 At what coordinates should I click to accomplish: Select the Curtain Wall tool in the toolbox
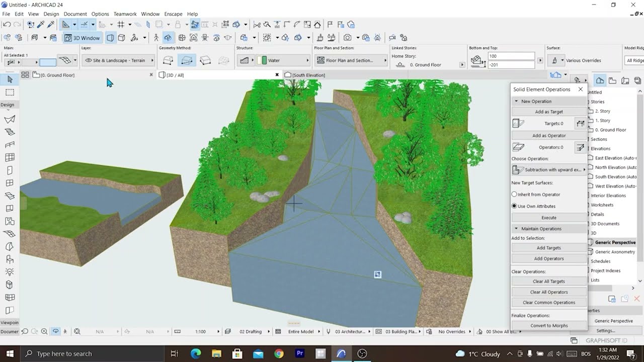pos(10,157)
